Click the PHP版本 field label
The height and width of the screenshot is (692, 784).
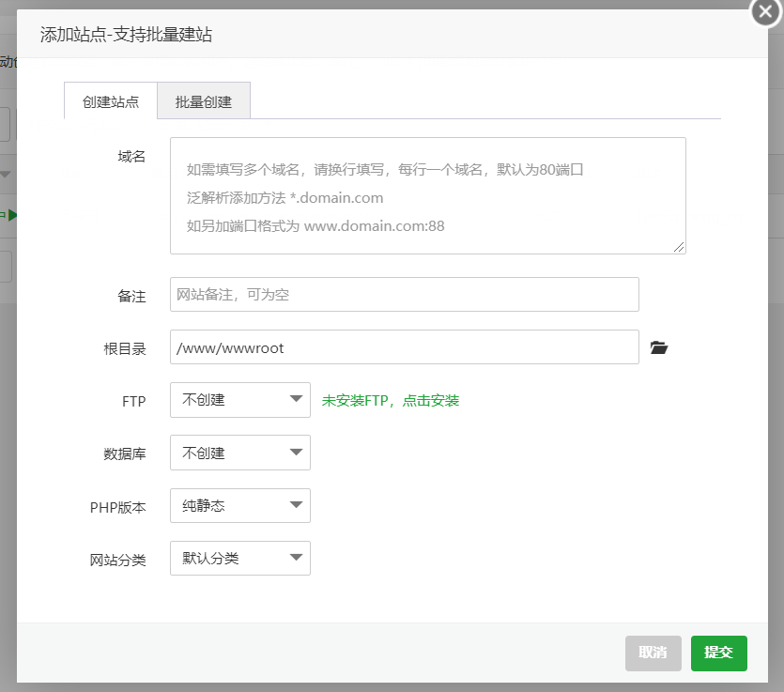118,507
